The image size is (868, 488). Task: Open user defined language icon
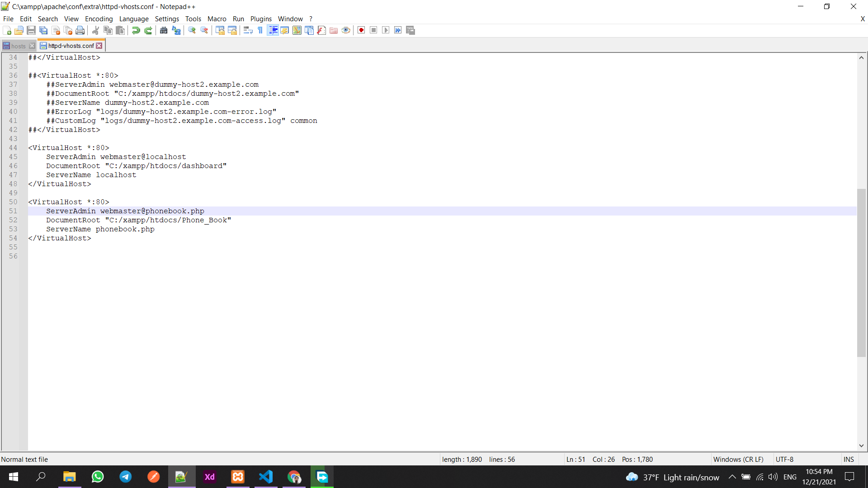tap(285, 30)
